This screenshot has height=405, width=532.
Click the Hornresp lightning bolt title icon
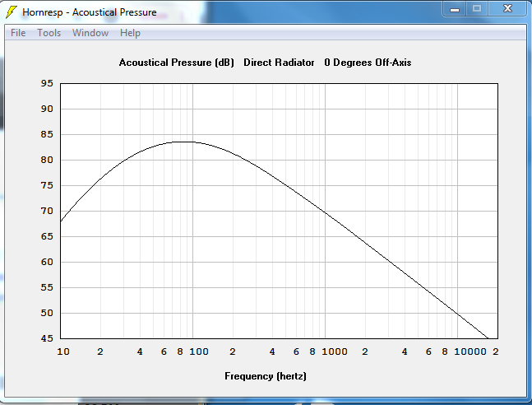coord(12,12)
